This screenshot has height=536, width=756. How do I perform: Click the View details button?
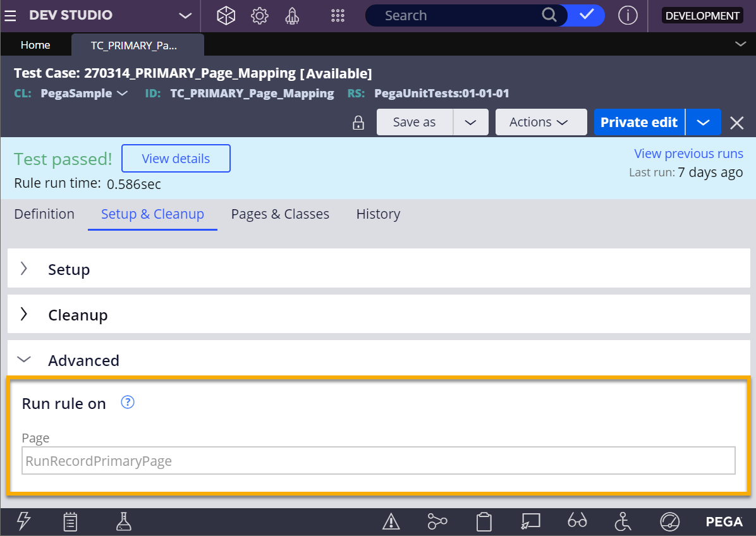click(176, 159)
